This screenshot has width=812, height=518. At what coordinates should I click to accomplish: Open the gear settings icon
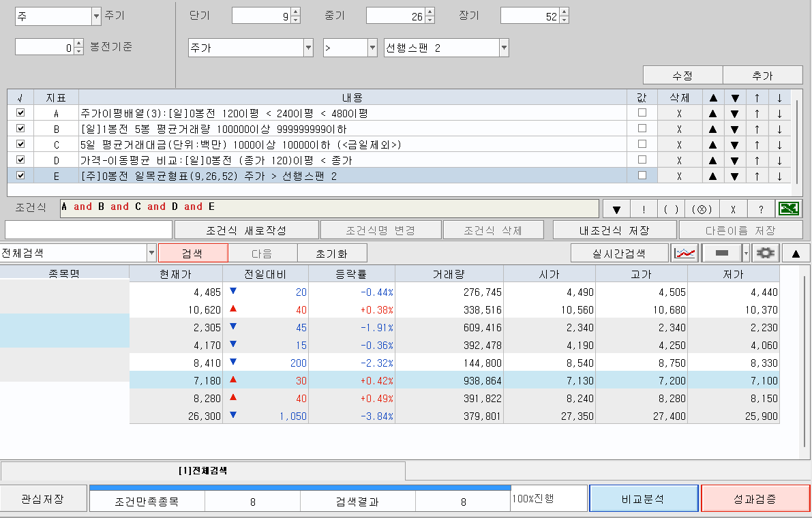766,253
